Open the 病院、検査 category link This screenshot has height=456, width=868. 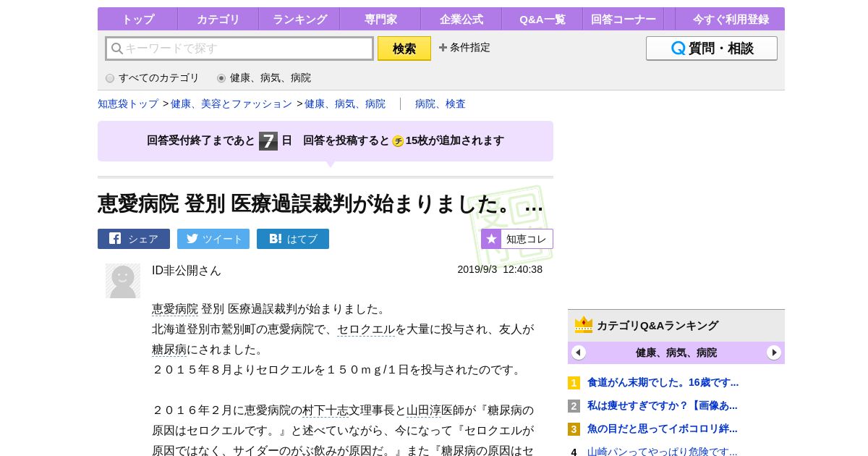click(441, 104)
